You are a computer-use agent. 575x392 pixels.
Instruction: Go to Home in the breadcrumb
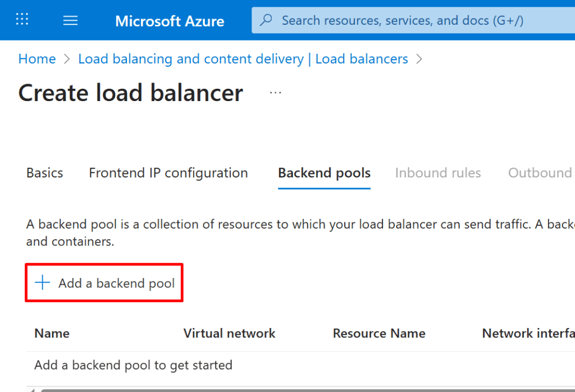click(37, 59)
